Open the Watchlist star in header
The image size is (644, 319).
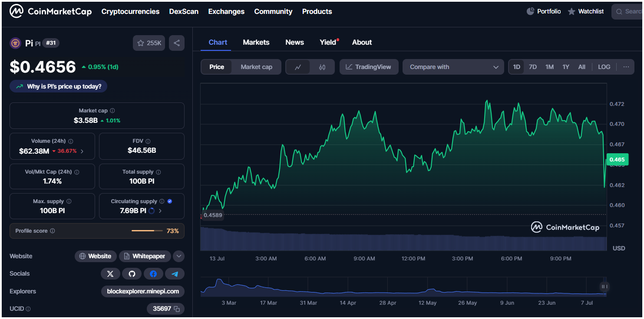[x=571, y=12]
